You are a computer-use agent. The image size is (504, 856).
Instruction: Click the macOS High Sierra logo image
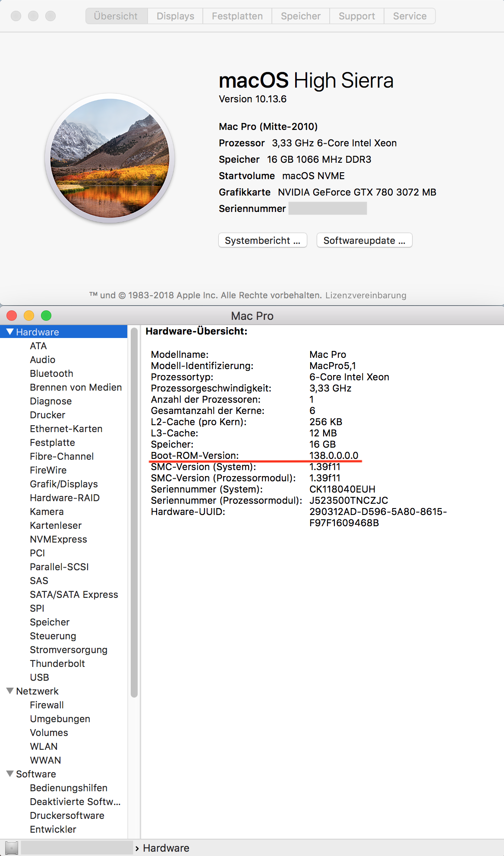(110, 158)
